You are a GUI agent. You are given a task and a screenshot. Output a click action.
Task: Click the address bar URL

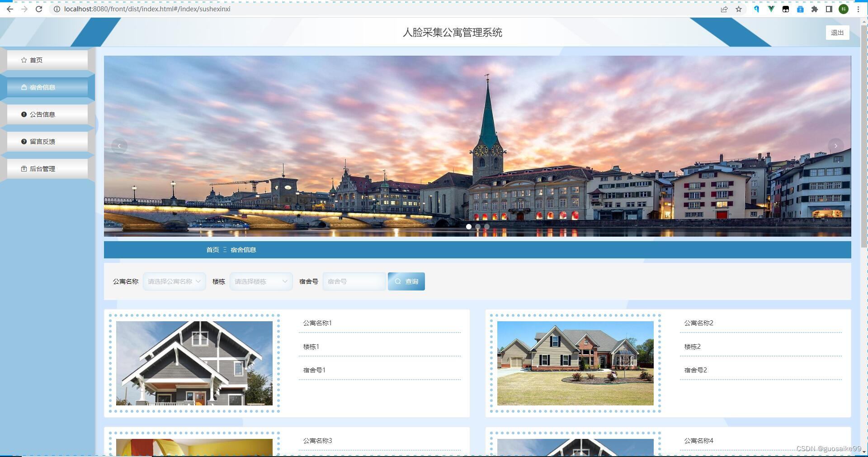[x=147, y=9]
